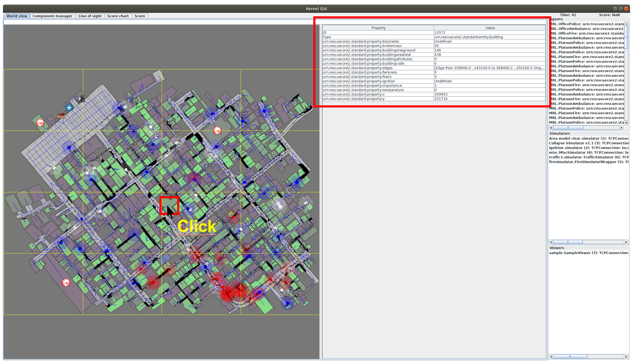Select the MRL.OfficeFire agent entry
633x364 pixels.
click(x=586, y=34)
